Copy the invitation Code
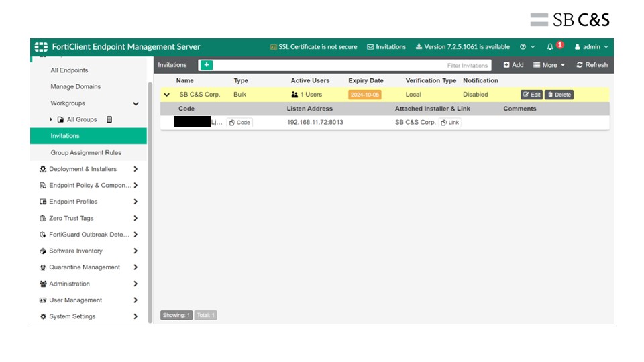 pos(239,122)
